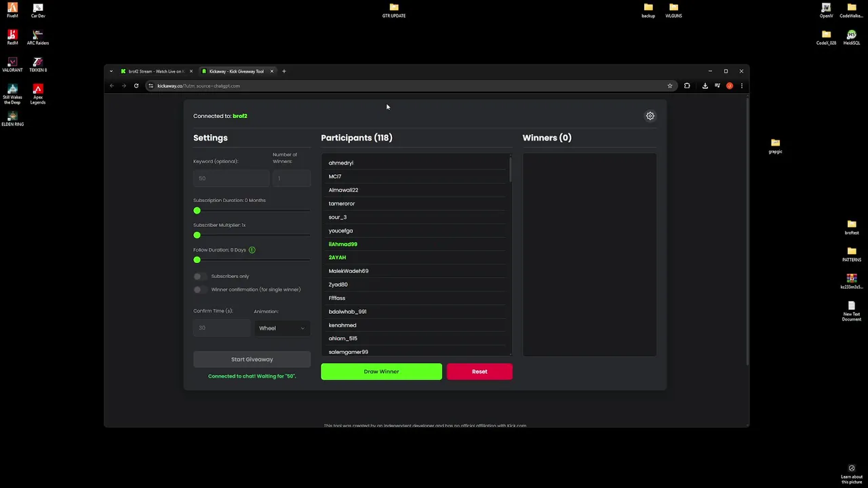Open the HeidiSQL desktop shortcut
This screenshot has width=868, height=488.
(852, 37)
